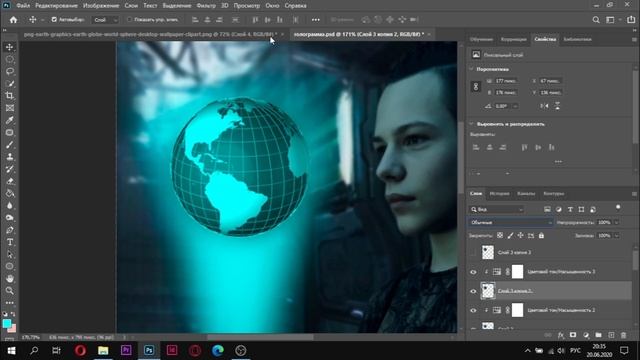Select the Eraser tool
Image resolution: width=640 pixels, height=360 pixels.
tap(9, 181)
